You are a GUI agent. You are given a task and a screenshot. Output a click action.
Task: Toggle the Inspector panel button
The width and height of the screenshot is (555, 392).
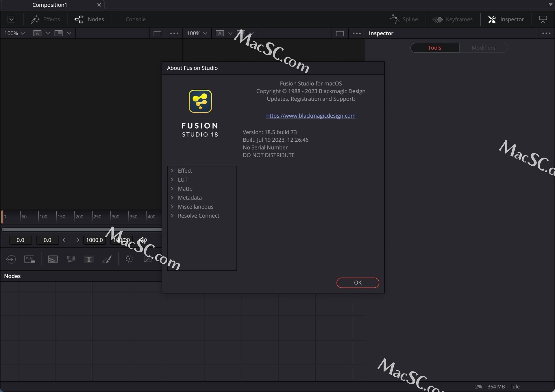506,19
